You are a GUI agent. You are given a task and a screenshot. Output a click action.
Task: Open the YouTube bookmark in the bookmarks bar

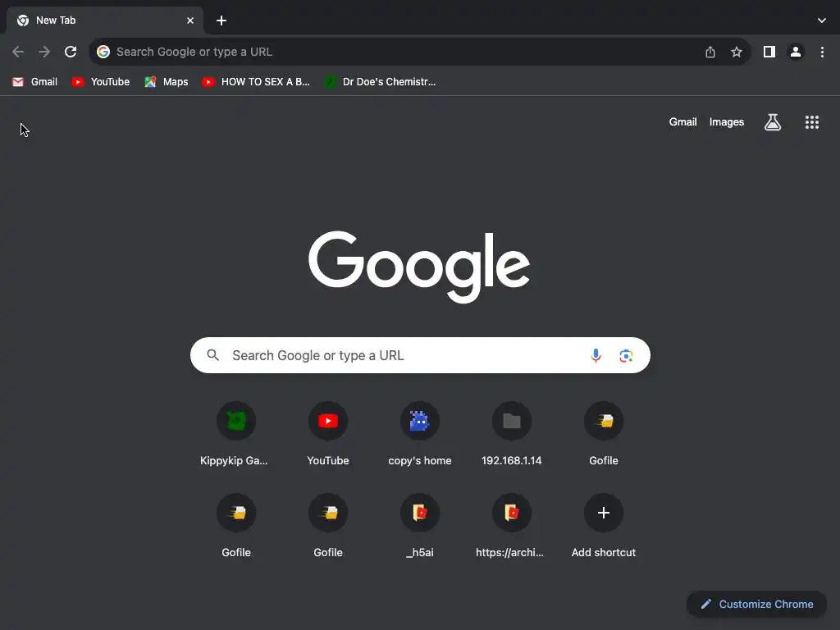101,82
